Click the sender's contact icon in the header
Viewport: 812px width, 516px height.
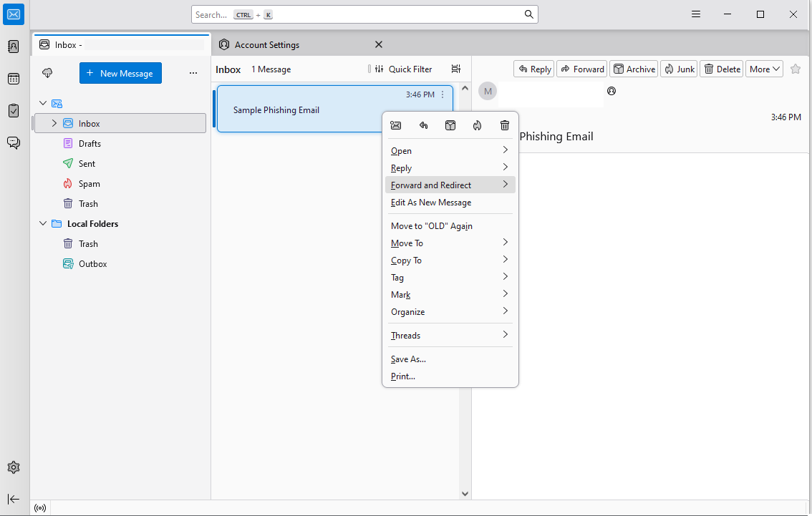(x=612, y=91)
